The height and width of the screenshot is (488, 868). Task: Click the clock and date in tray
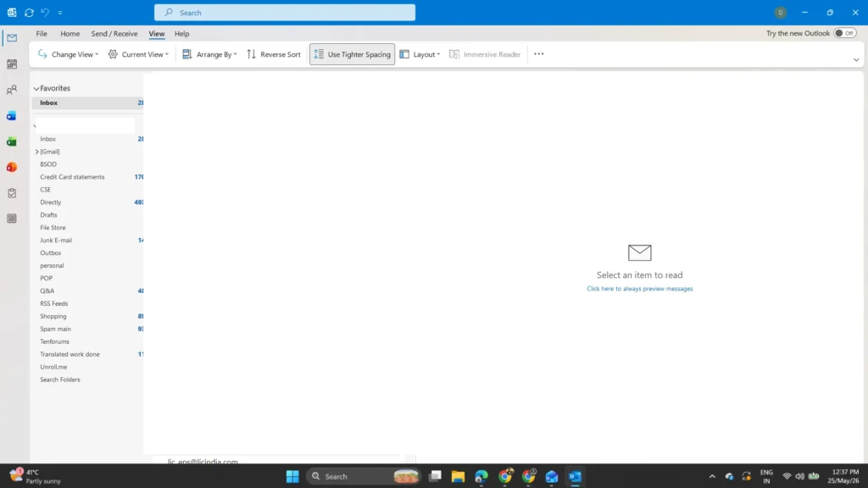coord(843,476)
